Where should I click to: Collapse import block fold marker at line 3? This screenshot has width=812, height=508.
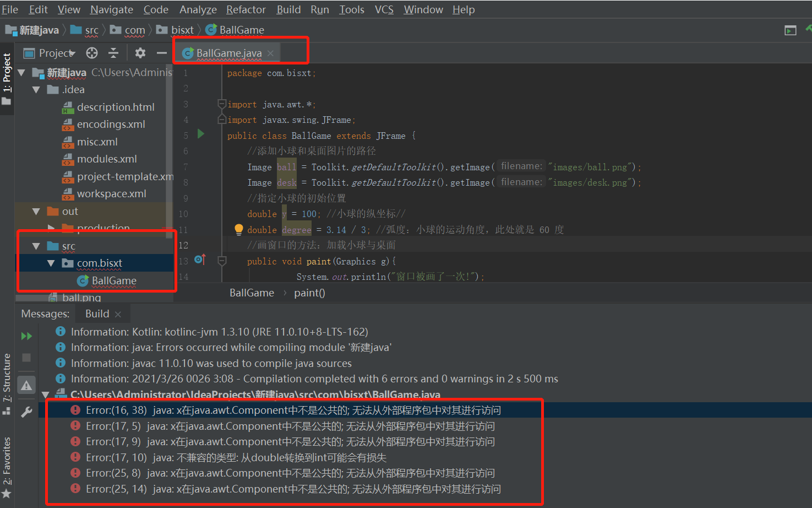(x=221, y=104)
